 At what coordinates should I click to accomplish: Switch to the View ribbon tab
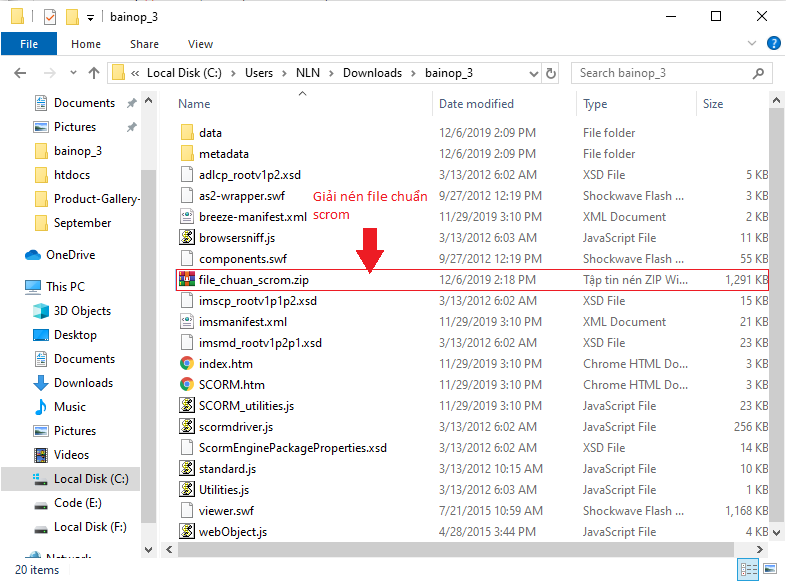pyautogui.click(x=201, y=44)
